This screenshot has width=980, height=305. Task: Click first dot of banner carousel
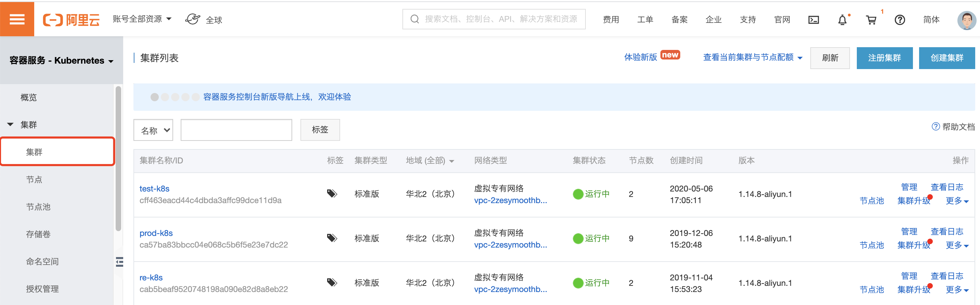pyautogui.click(x=154, y=97)
